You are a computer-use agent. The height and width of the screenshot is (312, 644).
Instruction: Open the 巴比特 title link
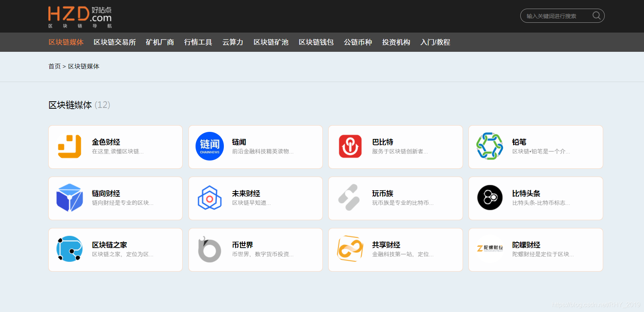pyautogui.click(x=382, y=142)
